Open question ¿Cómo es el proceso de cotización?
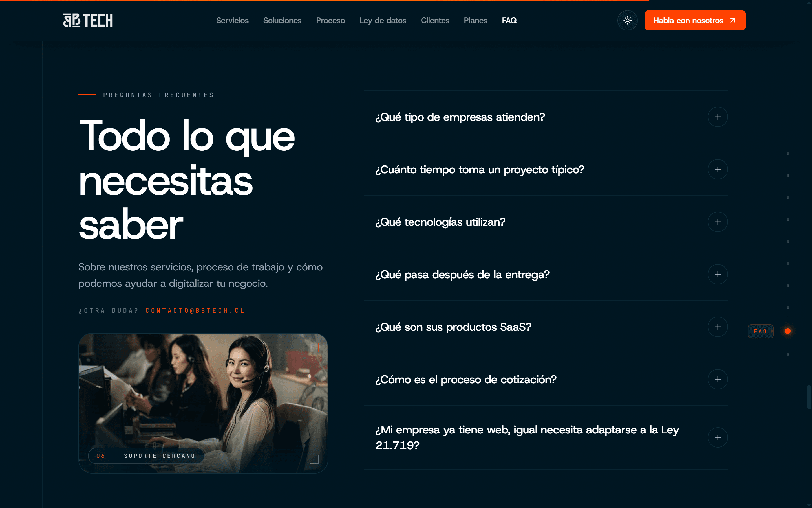The width and height of the screenshot is (812, 508). pos(466,379)
